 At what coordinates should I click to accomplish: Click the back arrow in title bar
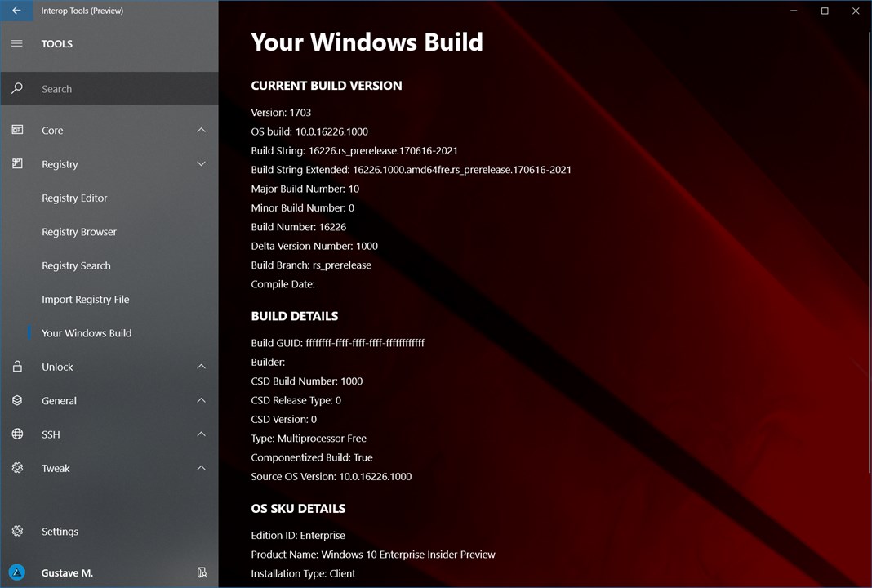(x=16, y=11)
